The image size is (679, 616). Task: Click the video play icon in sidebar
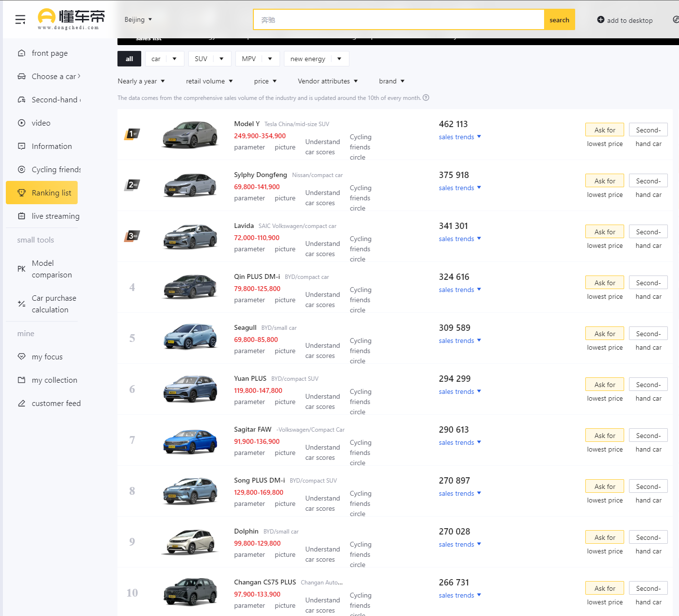click(x=21, y=123)
